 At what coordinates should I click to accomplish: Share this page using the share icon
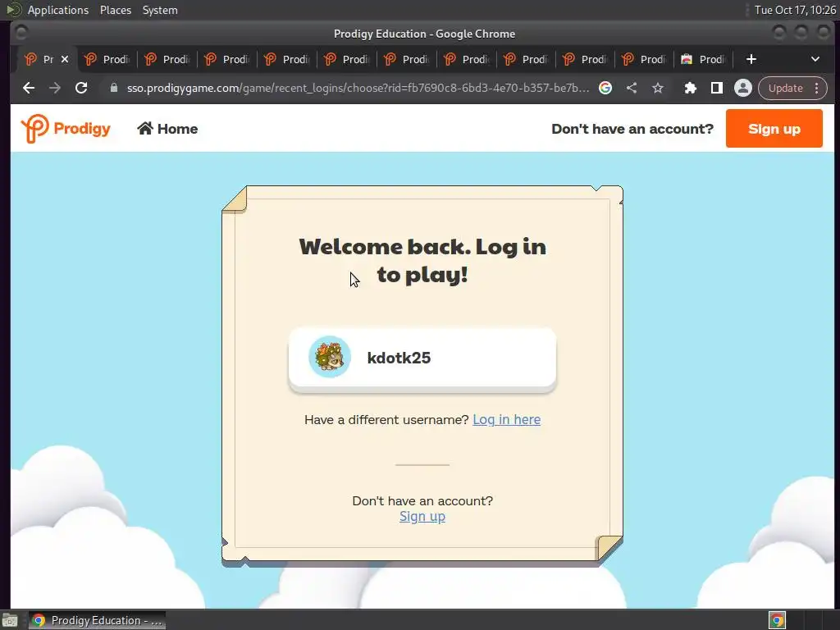pos(632,88)
